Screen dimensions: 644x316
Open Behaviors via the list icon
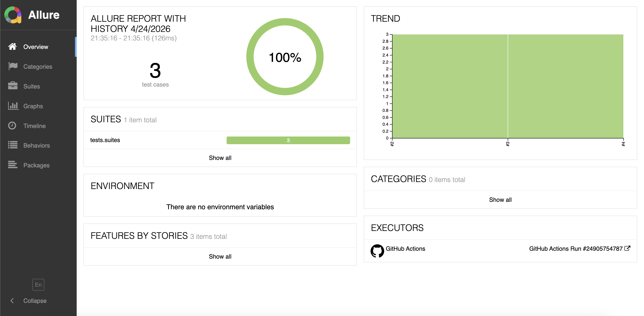(13, 145)
